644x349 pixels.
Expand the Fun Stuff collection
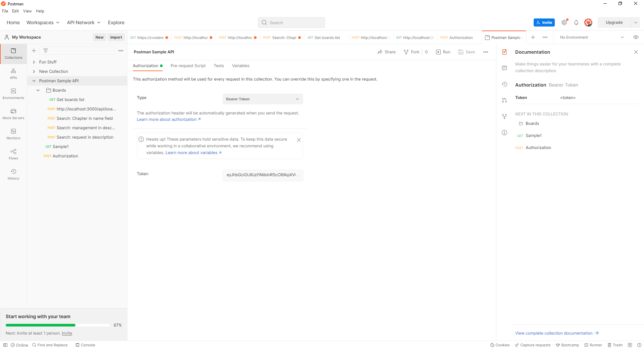coord(34,62)
